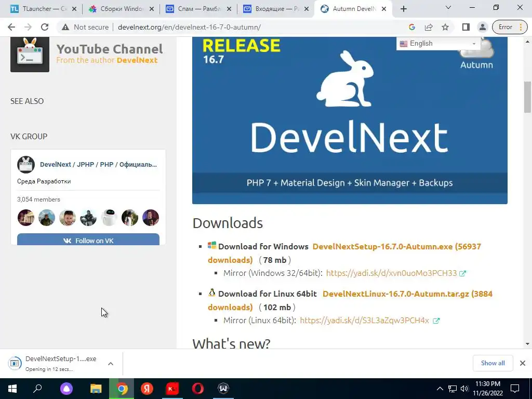Open the DevelNext VK group avatar
This screenshot has height=399, width=532.
pyautogui.click(x=26, y=165)
